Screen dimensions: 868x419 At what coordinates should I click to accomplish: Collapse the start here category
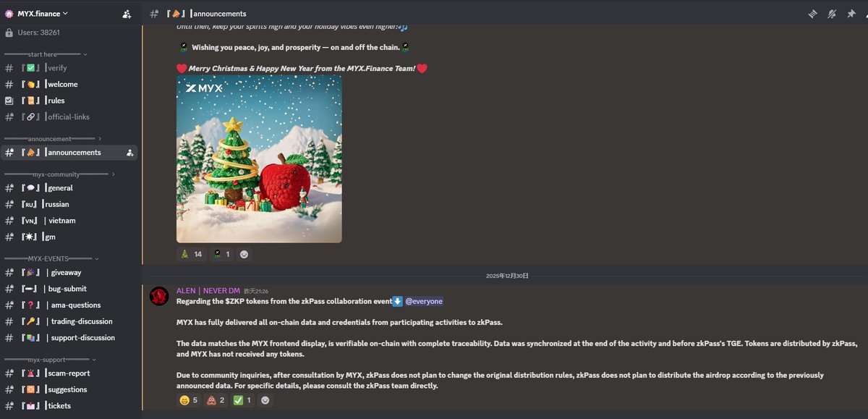[46, 54]
